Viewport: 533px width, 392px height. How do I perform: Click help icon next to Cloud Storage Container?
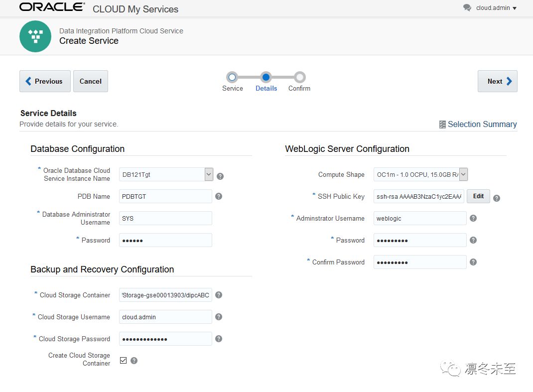[219, 295]
